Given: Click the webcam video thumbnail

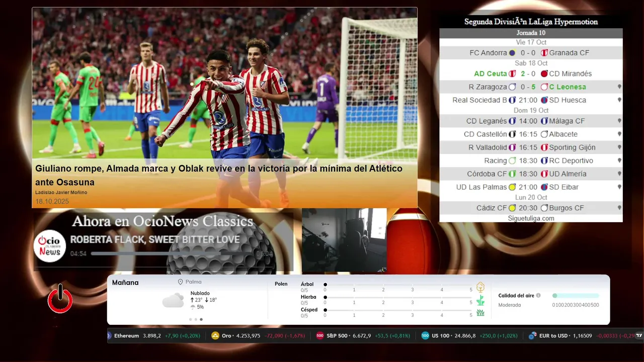Looking at the screenshot, I should point(344,240).
